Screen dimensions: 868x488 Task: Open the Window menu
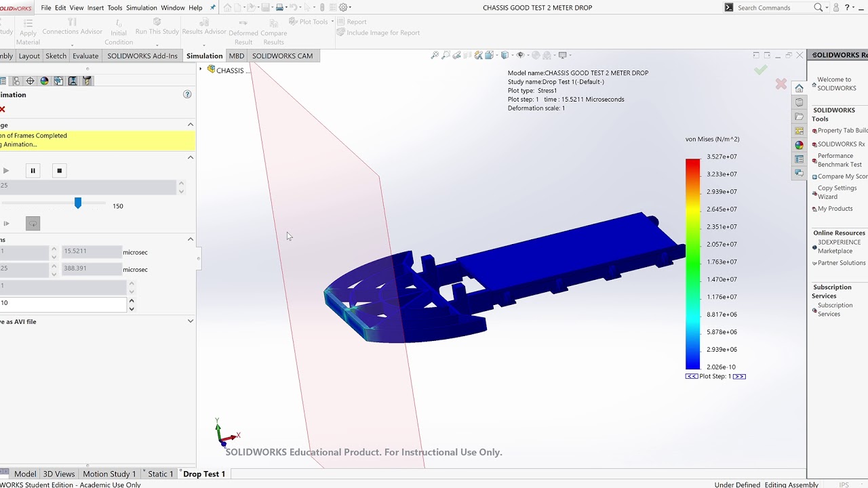pos(173,7)
